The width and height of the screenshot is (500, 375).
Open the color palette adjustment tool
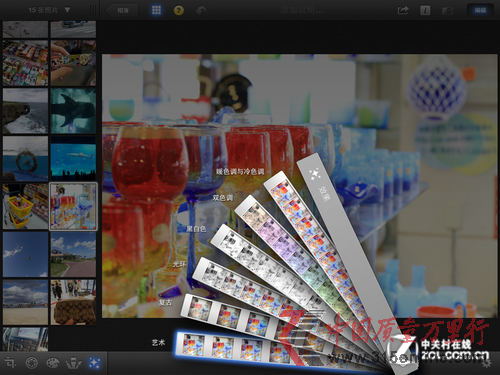(x=52, y=363)
